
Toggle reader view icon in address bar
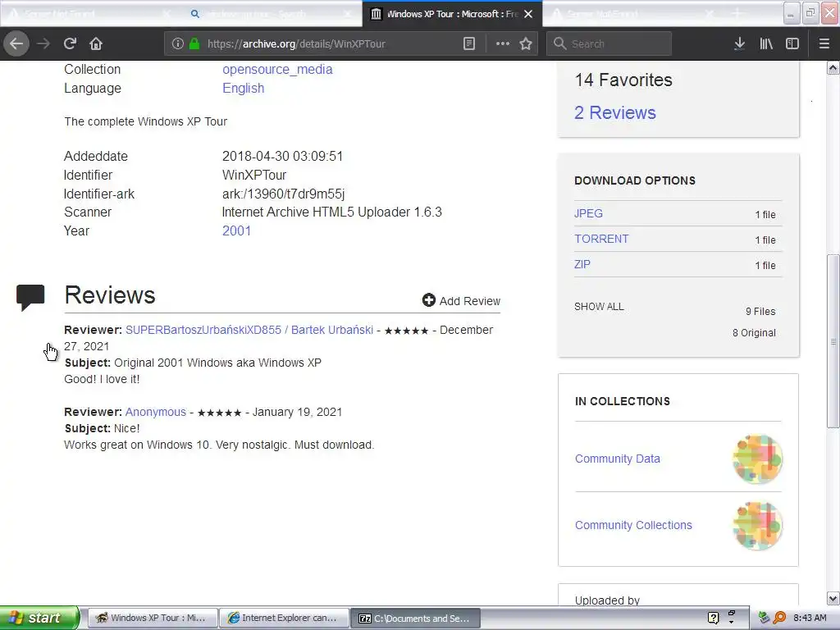pyautogui.click(x=468, y=43)
